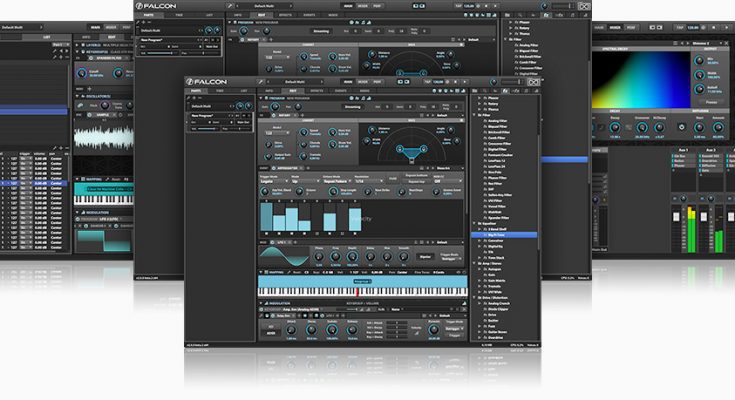Open the EFFECTS tab in editor

tap(318, 91)
